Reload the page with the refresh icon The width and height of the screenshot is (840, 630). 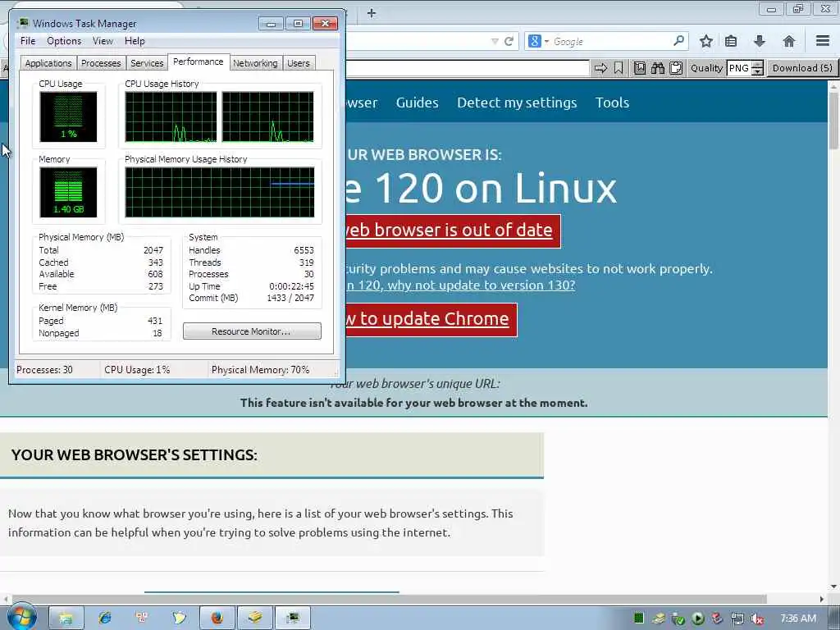tap(509, 41)
